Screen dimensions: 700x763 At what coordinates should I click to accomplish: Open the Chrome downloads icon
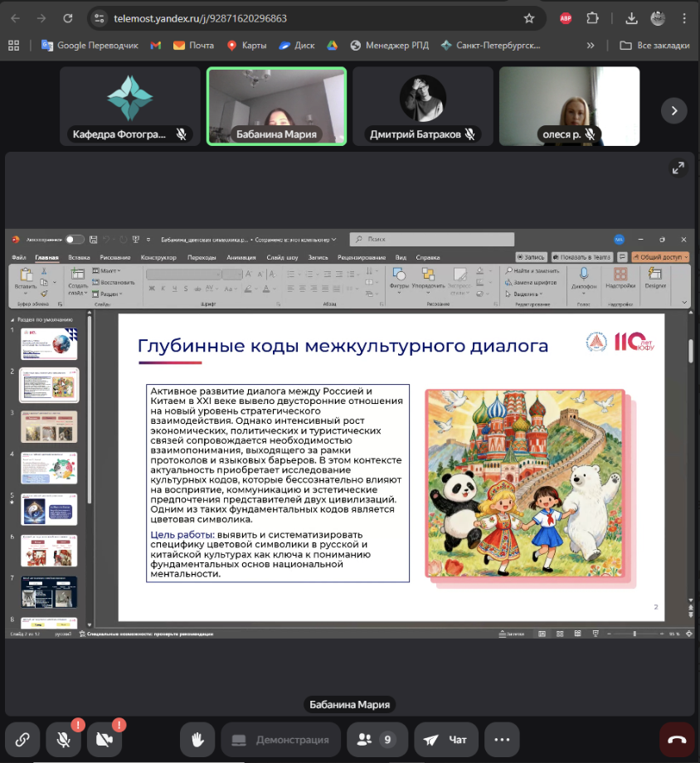click(631, 18)
